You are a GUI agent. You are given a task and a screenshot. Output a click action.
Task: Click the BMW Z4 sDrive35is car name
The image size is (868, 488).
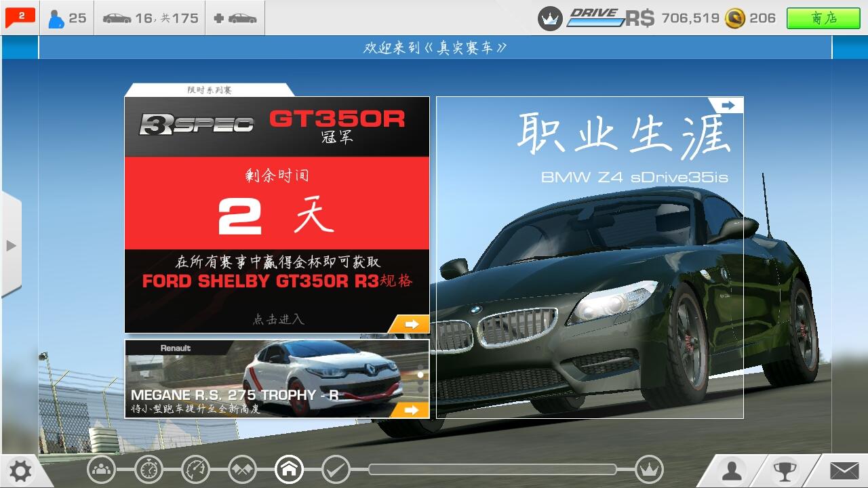(x=634, y=178)
